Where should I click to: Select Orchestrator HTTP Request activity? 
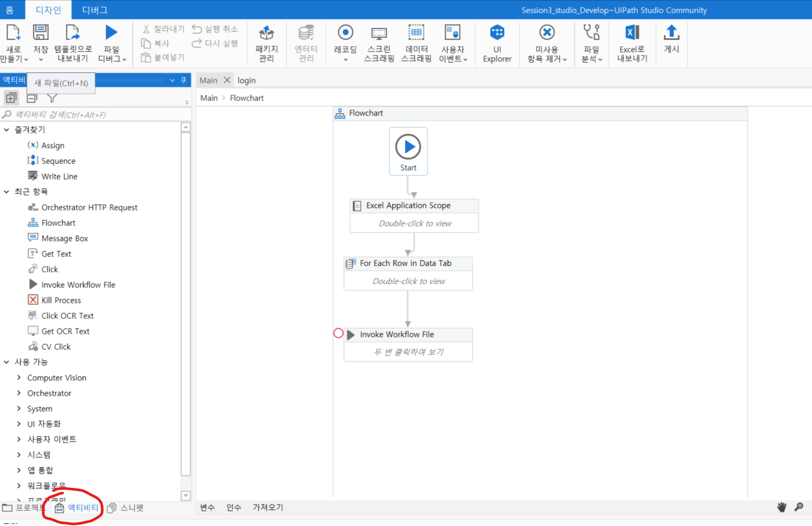pyautogui.click(x=83, y=207)
